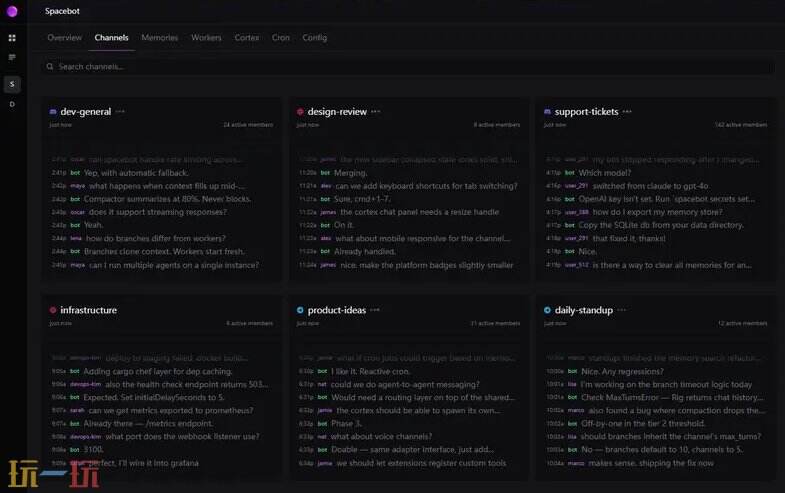Open the Memories tab
This screenshot has width=785, height=493.
pyautogui.click(x=160, y=38)
